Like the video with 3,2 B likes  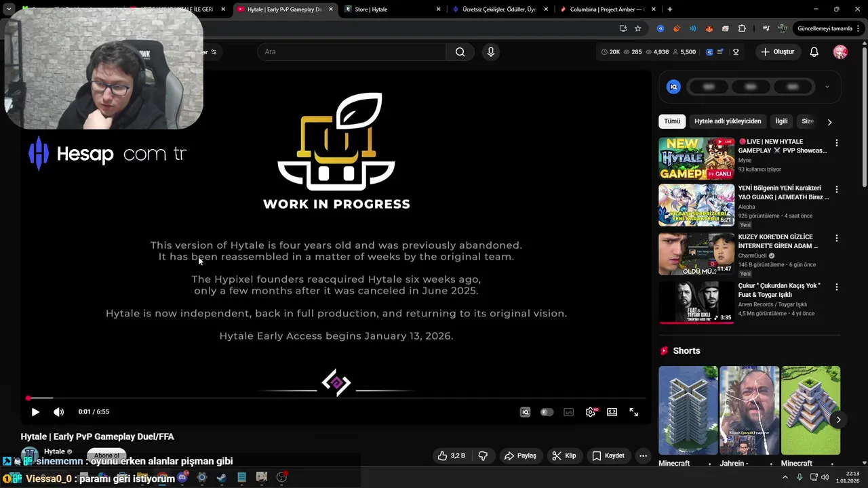tap(451, 455)
